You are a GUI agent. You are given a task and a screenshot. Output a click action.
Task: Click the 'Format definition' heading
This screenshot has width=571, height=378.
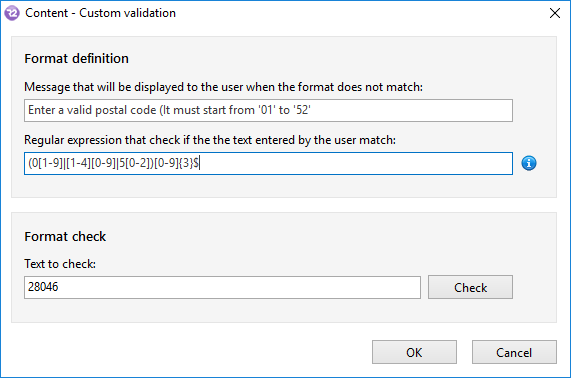[76, 58]
